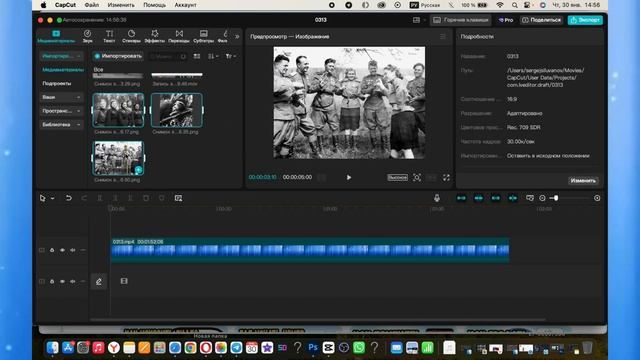Viewport: 640px width, 360px height.
Task: Select the thumbnail of soldier with rifle
Action: (177, 110)
